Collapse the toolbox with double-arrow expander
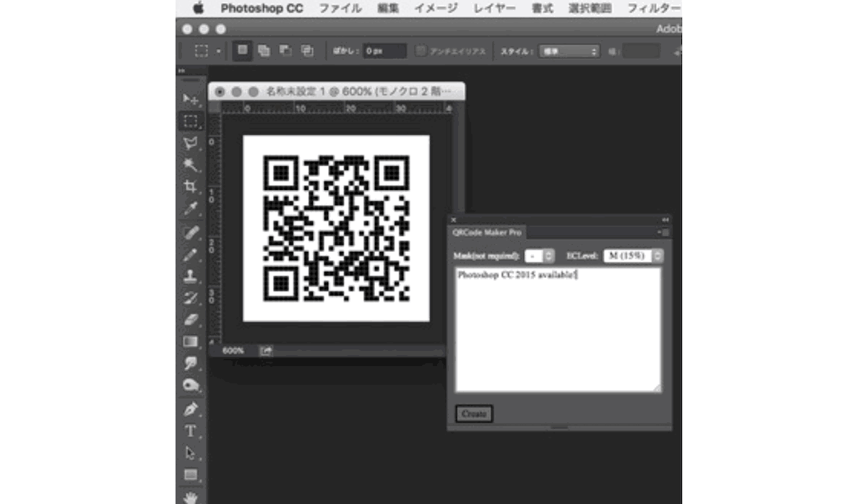Screen dimensions: 867x504 (181, 71)
